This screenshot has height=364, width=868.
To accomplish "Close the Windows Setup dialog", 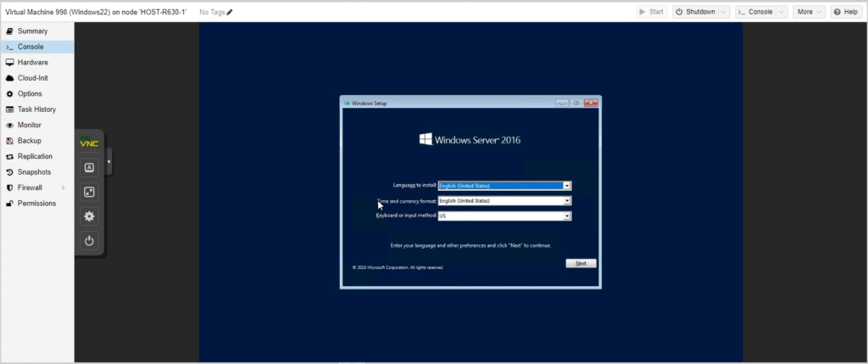I will (591, 103).
